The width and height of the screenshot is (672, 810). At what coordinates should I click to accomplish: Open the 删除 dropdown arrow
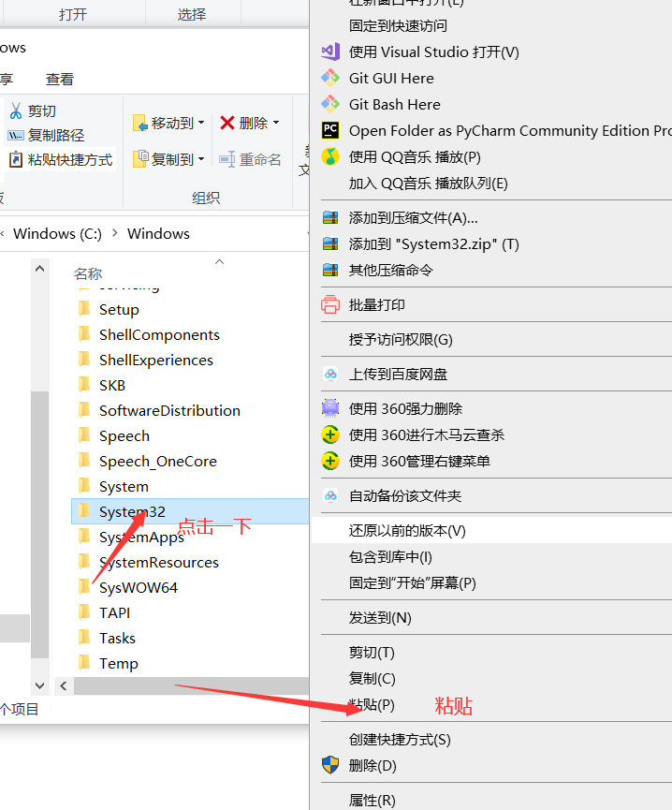coord(276,123)
